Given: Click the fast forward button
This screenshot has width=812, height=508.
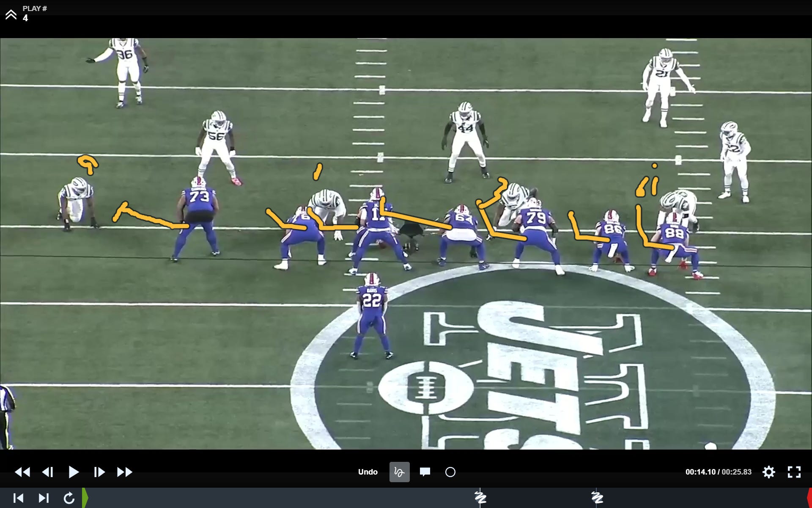Looking at the screenshot, I should coord(125,472).
